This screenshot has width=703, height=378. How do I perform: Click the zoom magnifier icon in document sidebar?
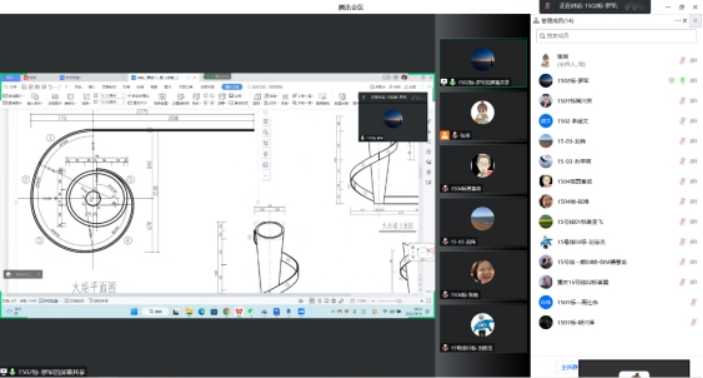[x=265, y=132]
